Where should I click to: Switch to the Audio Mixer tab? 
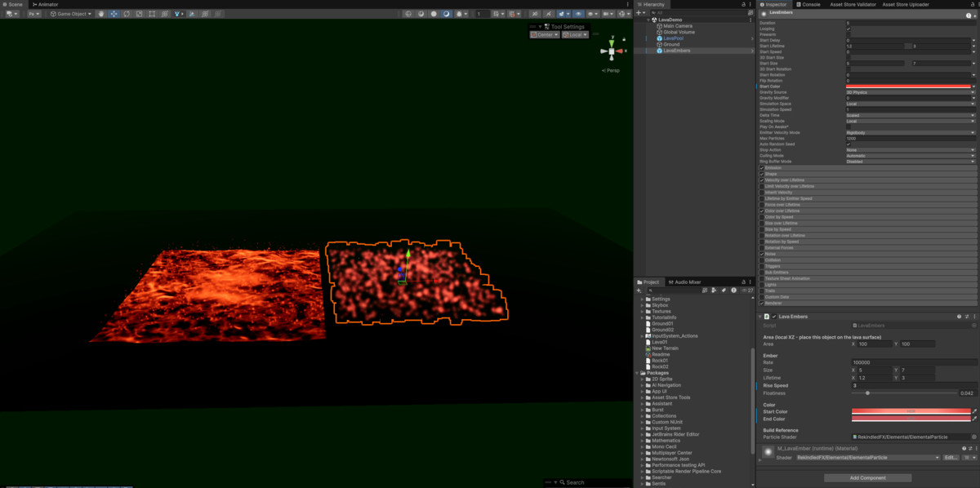point(684,282)
